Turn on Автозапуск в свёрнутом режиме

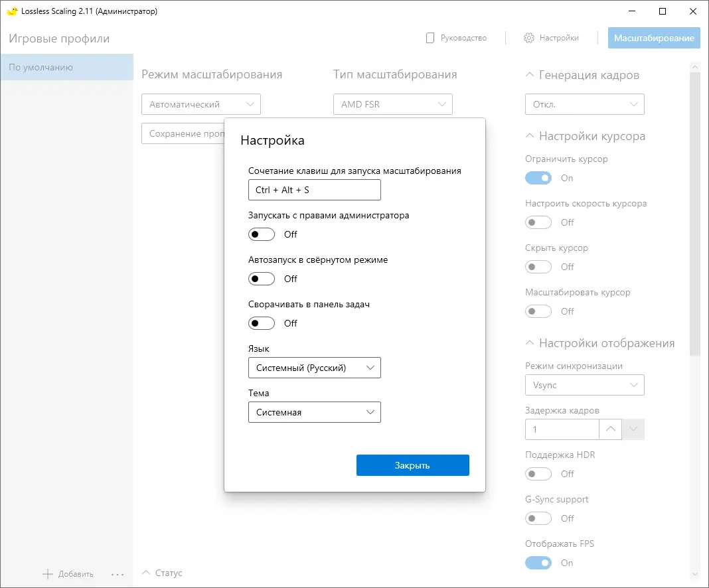click(x=262, y=279)
